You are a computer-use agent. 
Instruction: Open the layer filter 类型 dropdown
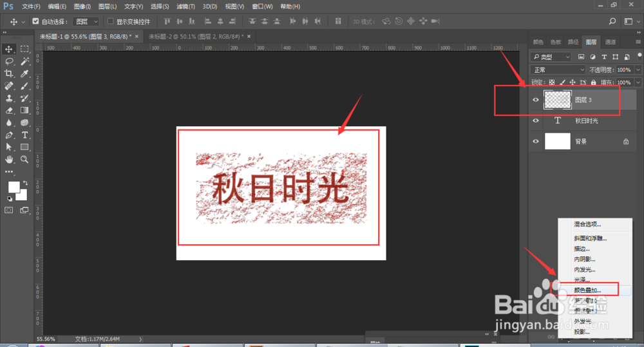(x=551, y=57)
